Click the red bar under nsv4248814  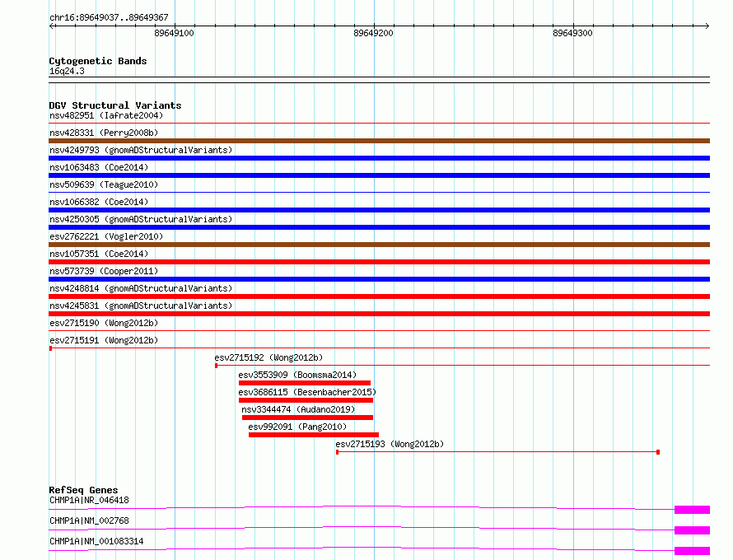click(379, 296)
